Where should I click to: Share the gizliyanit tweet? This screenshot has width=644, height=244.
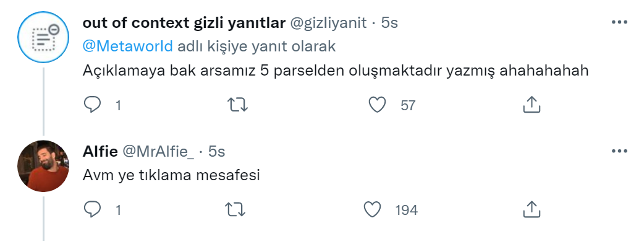pyautogui.click(x=531, y=105)
